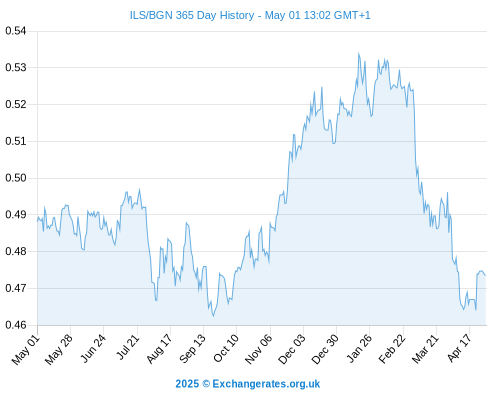Select the Oct 10 x-axis label
Image resolution: width=495 pixels, height=400 pixels.
tap(226, 349)
